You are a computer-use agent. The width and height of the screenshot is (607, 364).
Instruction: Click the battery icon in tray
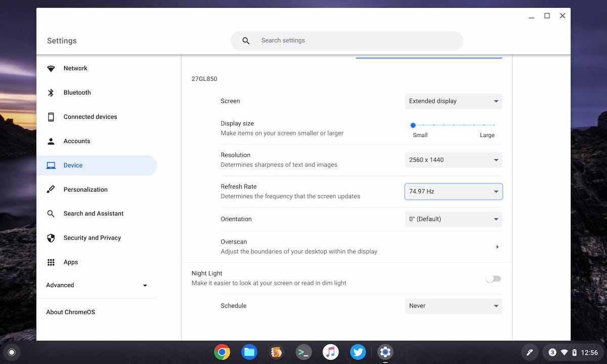pos(575,352)
